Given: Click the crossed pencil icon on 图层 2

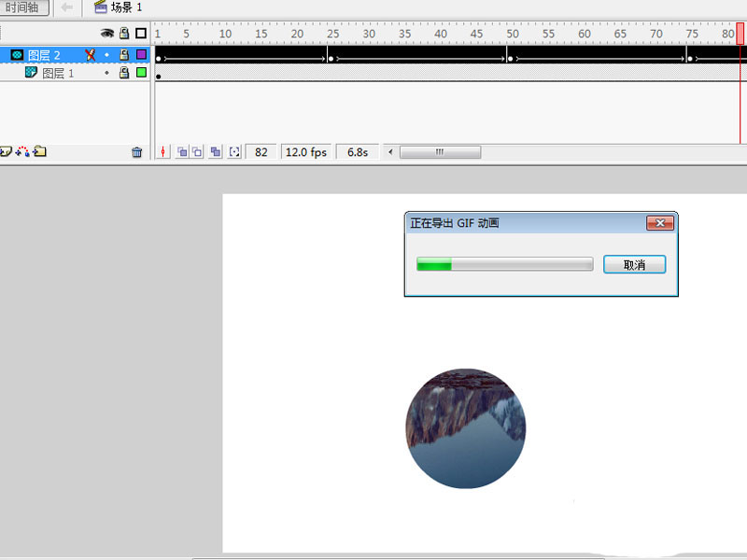Looking at the screenshot, I should (90, 55).
